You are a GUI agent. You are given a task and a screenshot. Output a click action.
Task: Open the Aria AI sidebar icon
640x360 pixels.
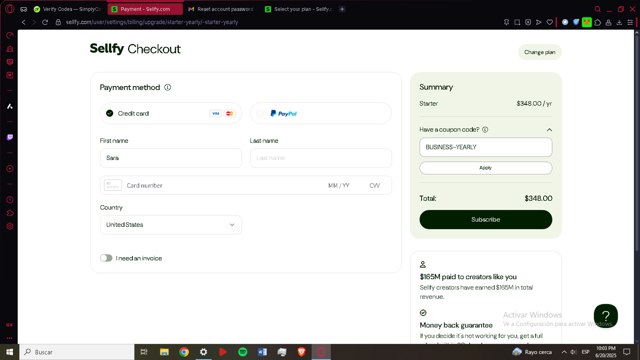tap(10, 106)
